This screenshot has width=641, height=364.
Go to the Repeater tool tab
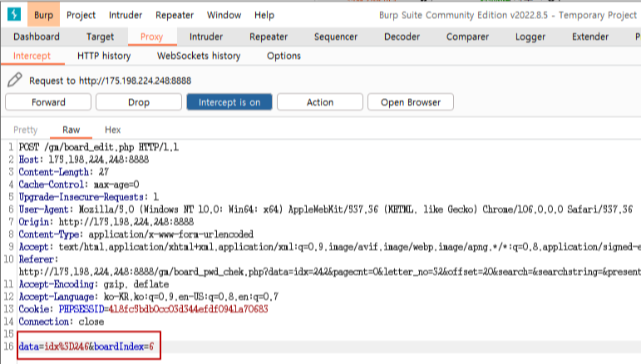(x=269, y=37)
